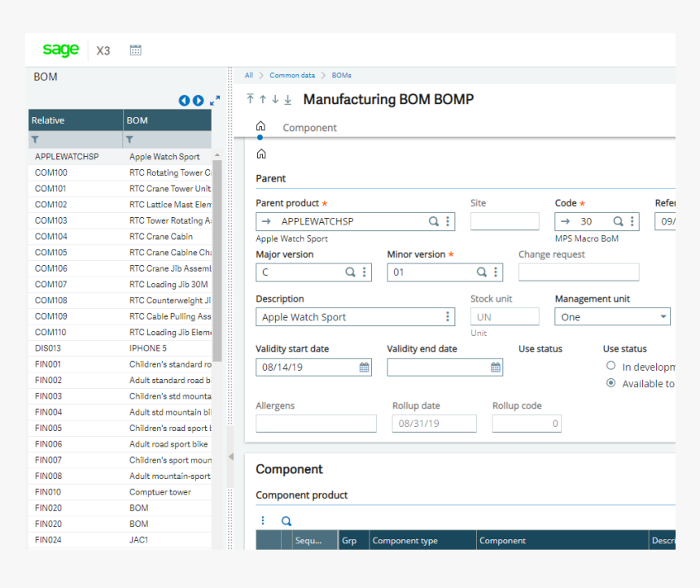Select the FIN024 JAC1 row
700x588 pixels.
tap(120, 540)
